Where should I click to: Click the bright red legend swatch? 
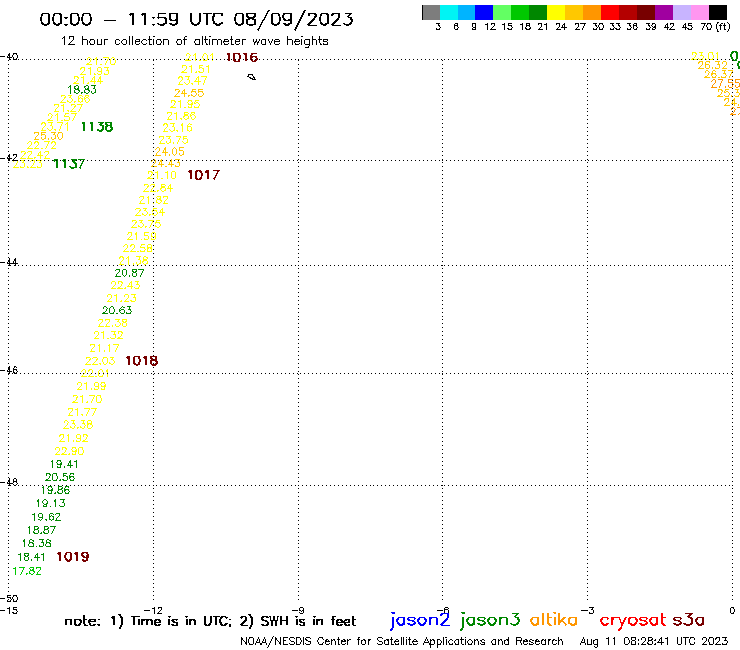click(x=610, y=12)
